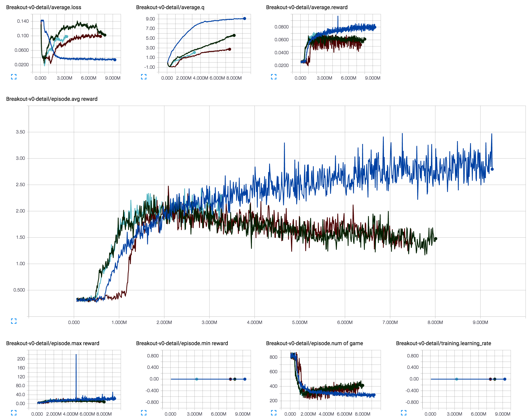This screenshot has width=531, height=420.
Task: Click the expand icon under the average.reward chart
Action: point(274,77)
